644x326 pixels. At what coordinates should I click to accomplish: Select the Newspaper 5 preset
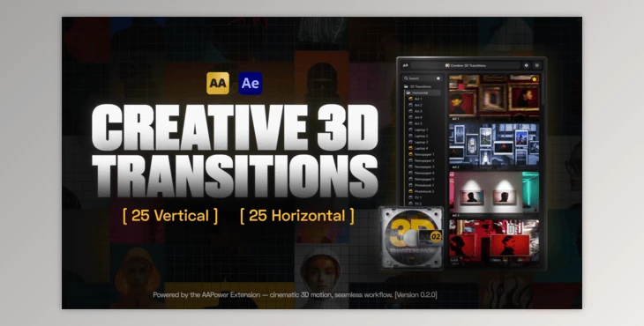[x=421, y=179]
